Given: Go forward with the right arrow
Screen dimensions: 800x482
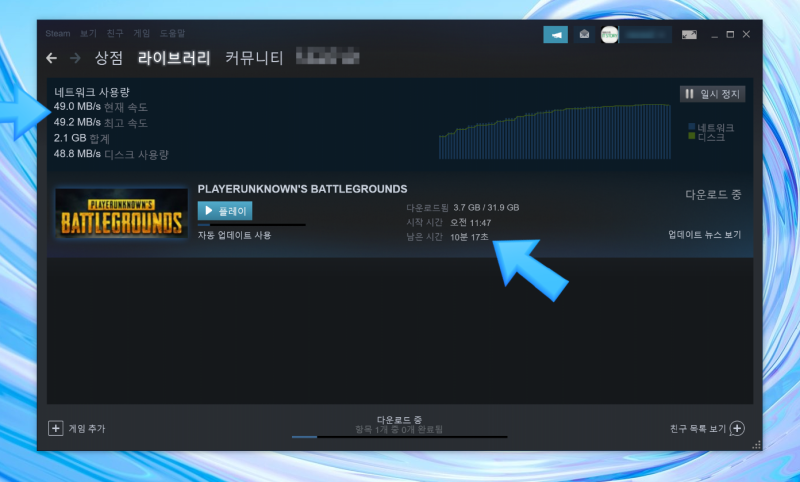Looking at the screenshot, I should [x=75, y=58].
